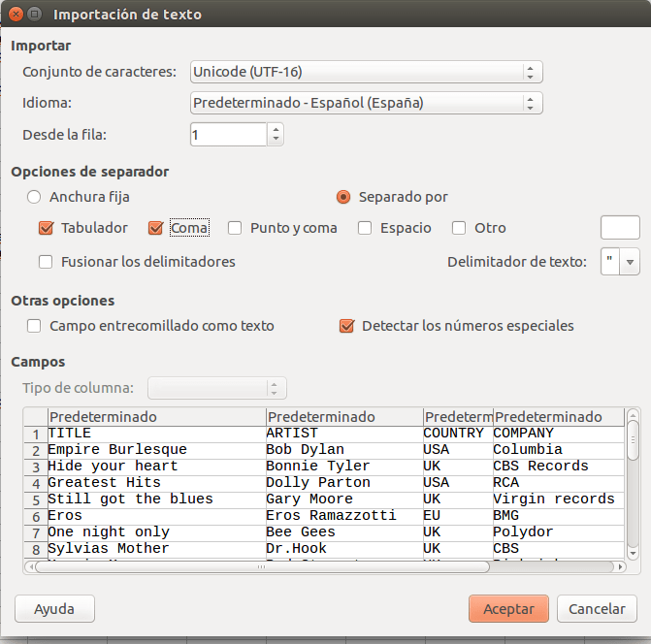Uncheck Detectar los números especiales
The width and height of the screenshot is (651, 644).
[346, 326]
